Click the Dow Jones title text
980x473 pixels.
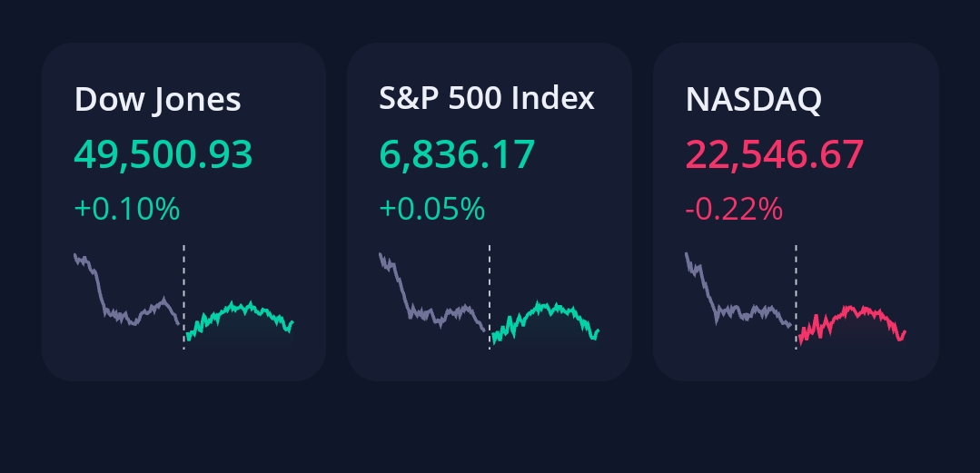click(157, 98)
